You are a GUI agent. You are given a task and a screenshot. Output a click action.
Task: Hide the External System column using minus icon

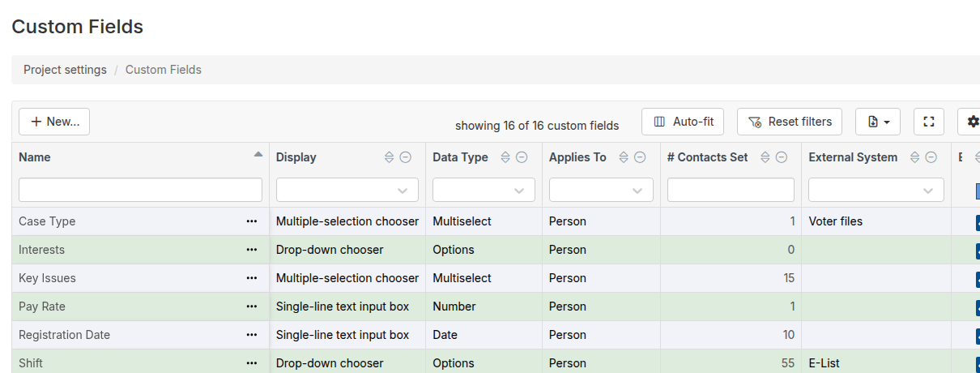931,157
